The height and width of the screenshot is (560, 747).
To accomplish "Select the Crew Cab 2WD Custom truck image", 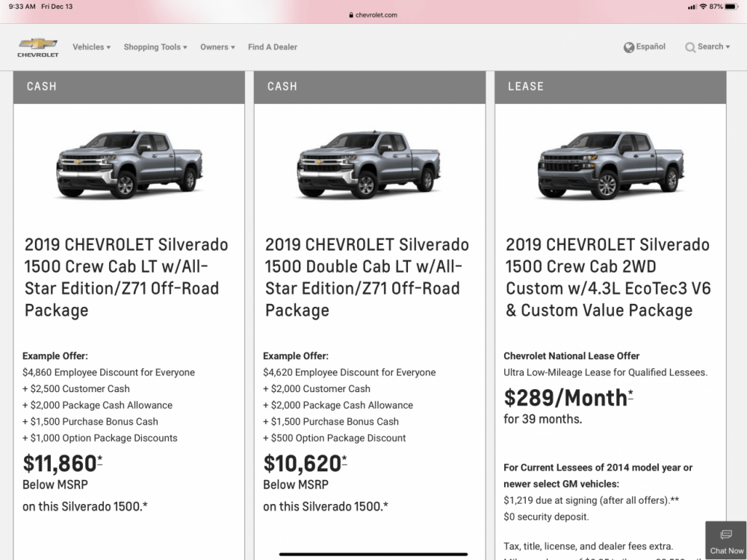I will [610, 164].
